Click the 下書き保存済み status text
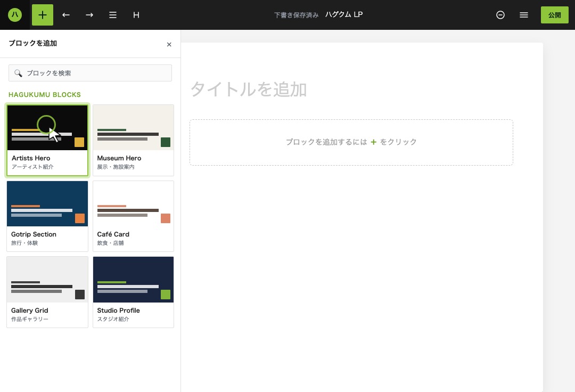The height and width of the screenshot is (392, 575). pos(297,15)
